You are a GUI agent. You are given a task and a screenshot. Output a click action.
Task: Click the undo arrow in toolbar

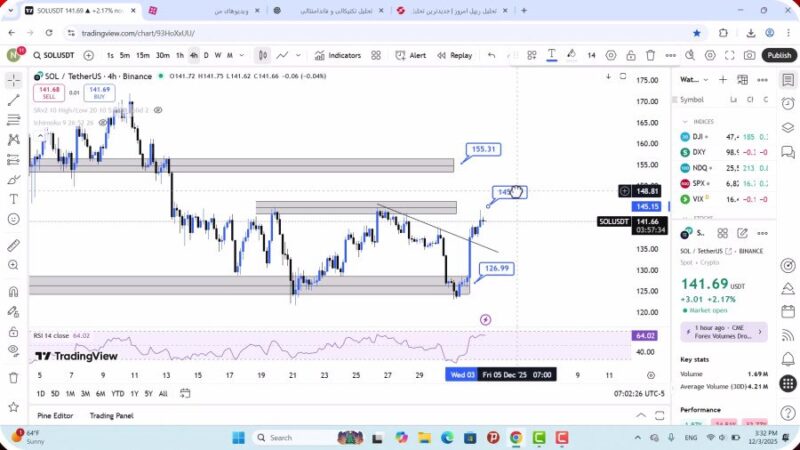491,55
